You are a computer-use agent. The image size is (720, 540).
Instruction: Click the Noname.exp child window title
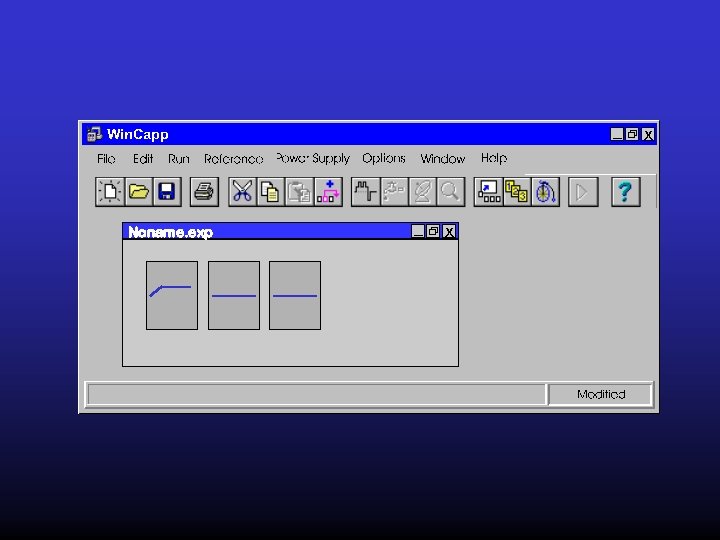point(170,232)
